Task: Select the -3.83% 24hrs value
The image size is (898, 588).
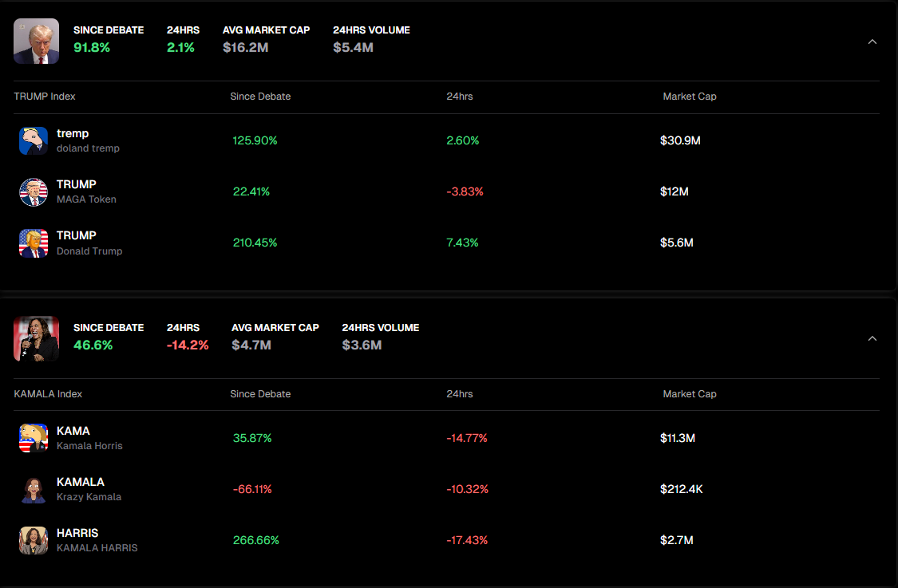Action: pyautogui.click(x=465, y=191)
